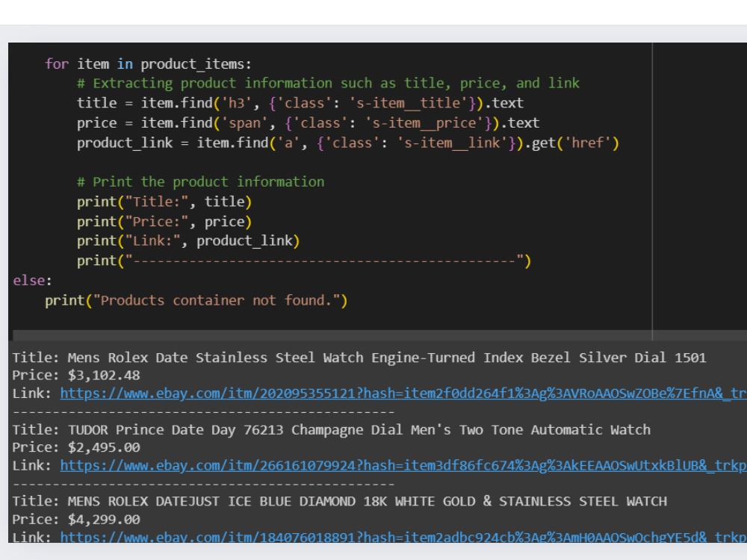Click the 'title = item.find' code line
This screenshot has width=747, height=560.
coord(300,103)
